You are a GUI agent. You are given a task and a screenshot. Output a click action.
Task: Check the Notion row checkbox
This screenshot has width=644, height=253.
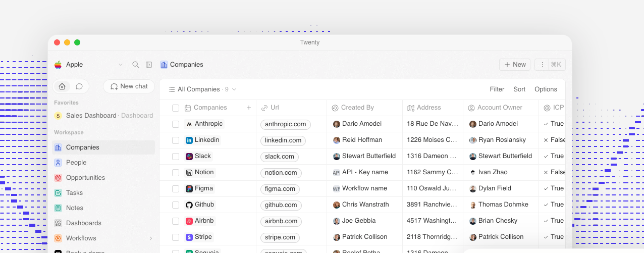click(x=176, y=172)
